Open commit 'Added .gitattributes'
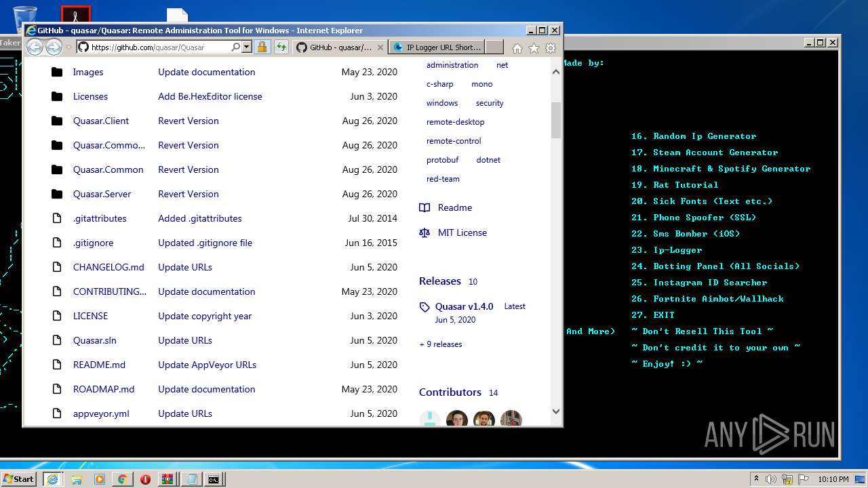This screenshot has width=868, height=488. tap(200, 218)
